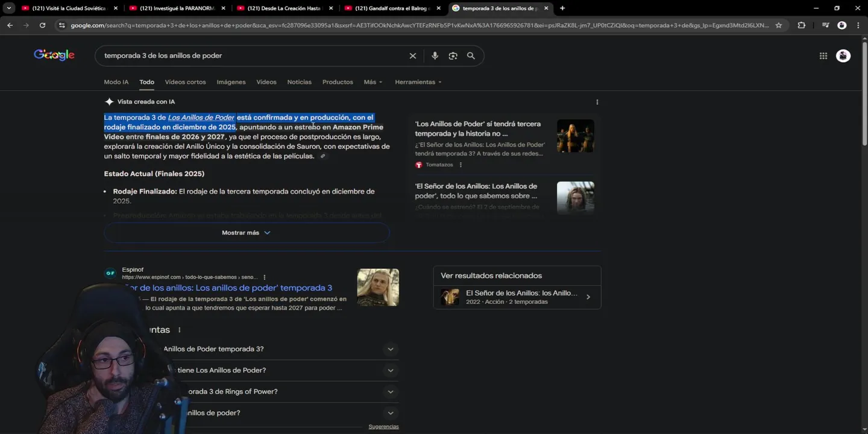The width and height of the screenshot is (868, 434).
Task: Reload the page with the refresh icon
Action: (x=42, y=25)
